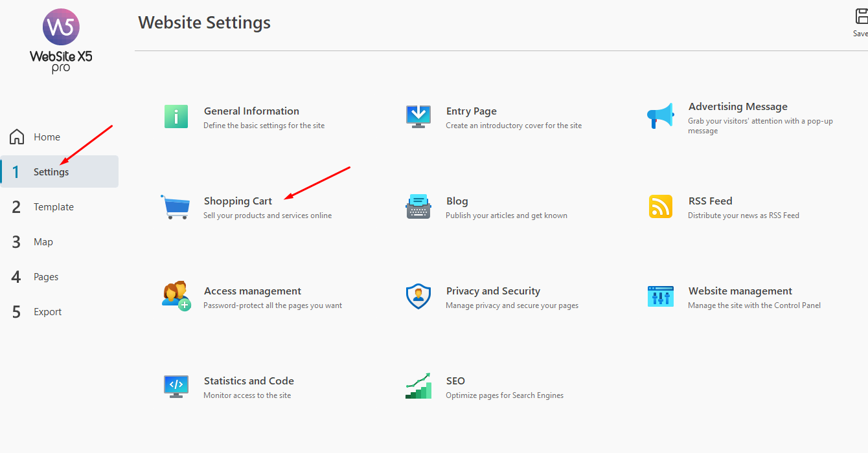Click the Statistics and Code icon
The height and width of the screenshot is (453, 868).
pos(176,386)
